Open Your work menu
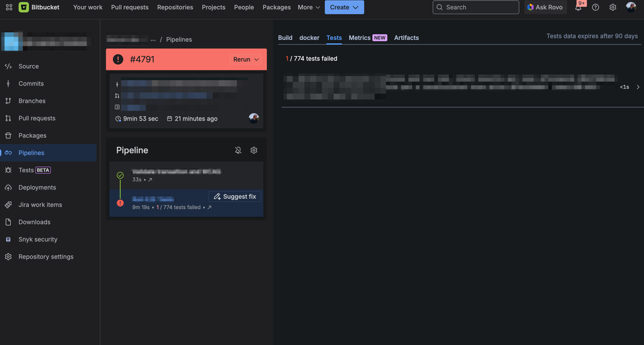Image resolution: width=644 pixels, height=345 pixels. pos(88,7)
